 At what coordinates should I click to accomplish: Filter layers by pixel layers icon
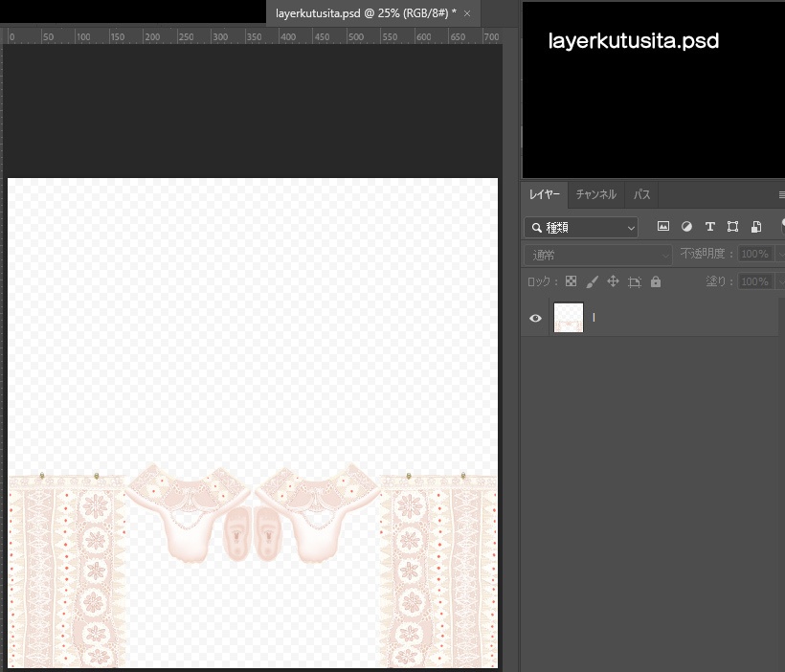click(x=663, y=226)
